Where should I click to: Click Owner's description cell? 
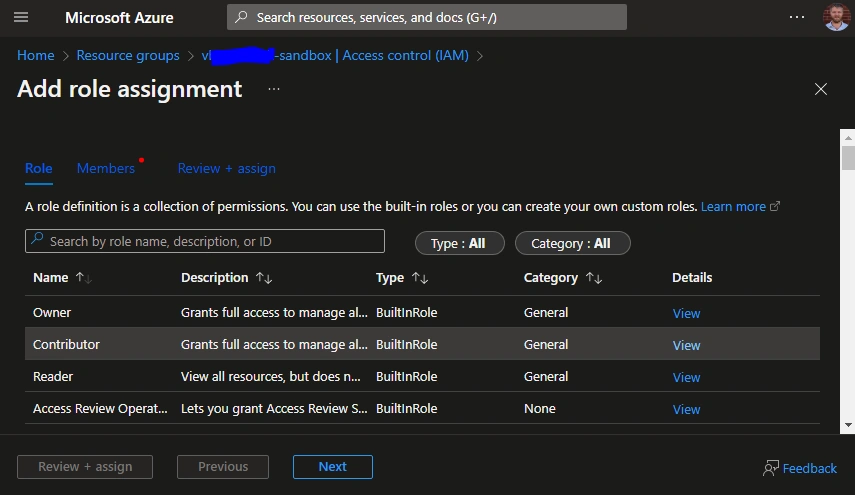(274, 312)
